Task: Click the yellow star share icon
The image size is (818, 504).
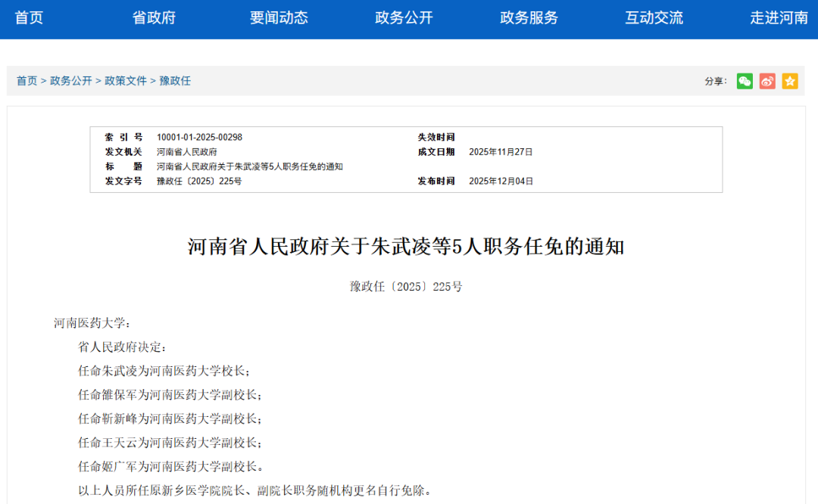Action: click(790, 81)
